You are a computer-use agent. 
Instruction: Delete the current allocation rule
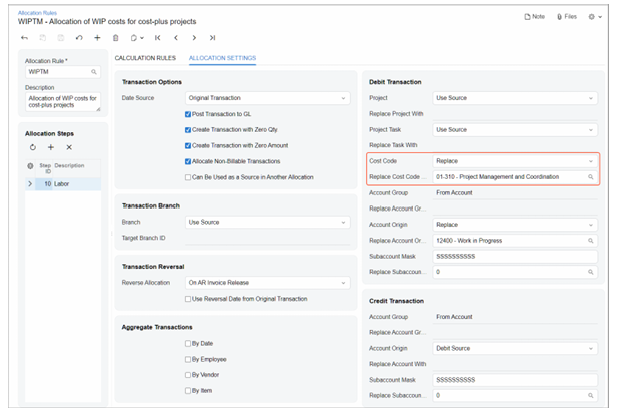coord(116,37)
